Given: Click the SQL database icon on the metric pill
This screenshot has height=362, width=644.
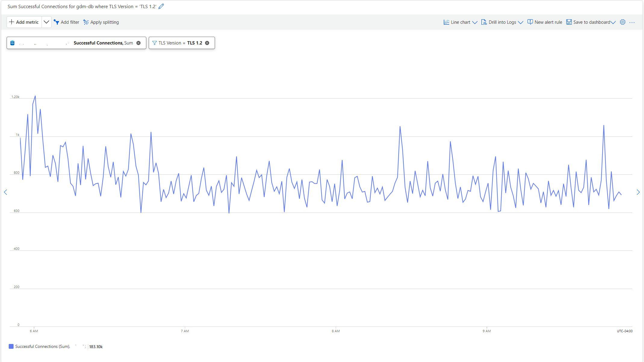Looking at the screenshot, I should click(x=12, y=43).
